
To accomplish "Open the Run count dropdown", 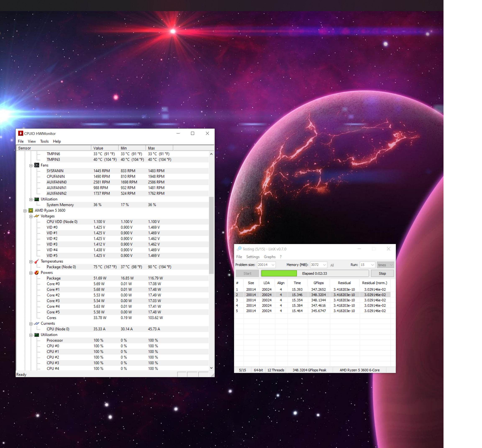I will tap(372, 265).
